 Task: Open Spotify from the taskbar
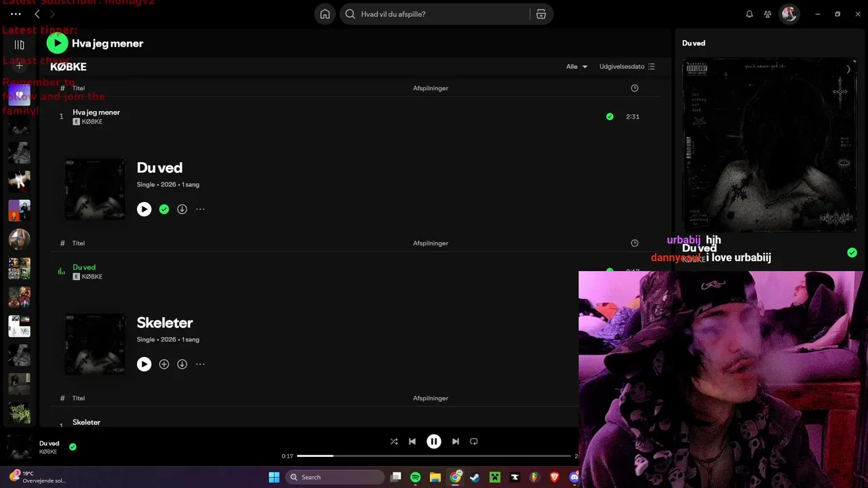416,477
